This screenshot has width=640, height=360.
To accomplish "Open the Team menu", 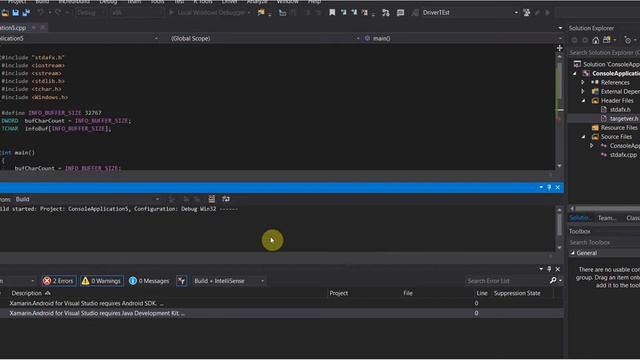I will pos(134,2).
